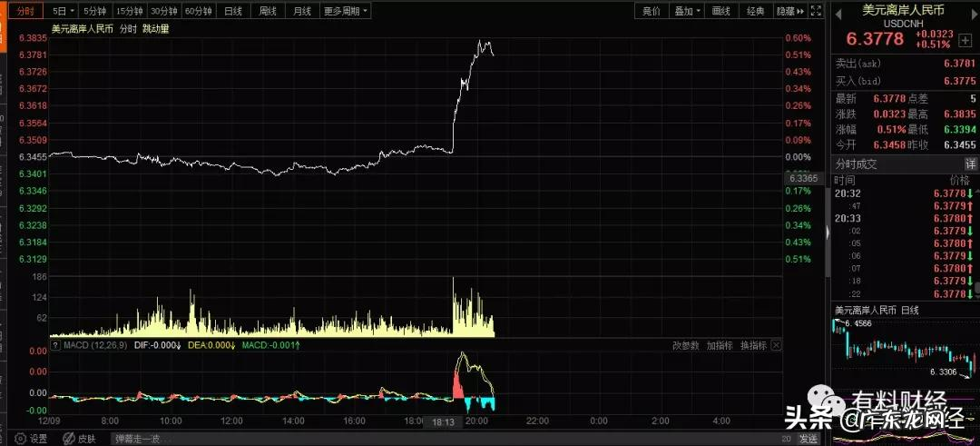Click the 买入(bid) price 6.3775

(x=959, y=81)
